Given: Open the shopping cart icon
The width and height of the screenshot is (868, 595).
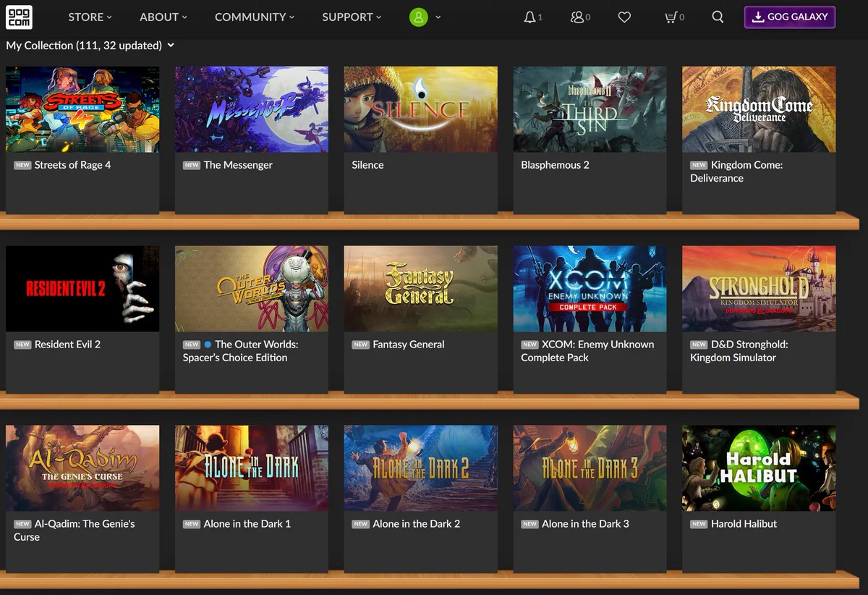Looking at the screenshot, I should point(671,17).
